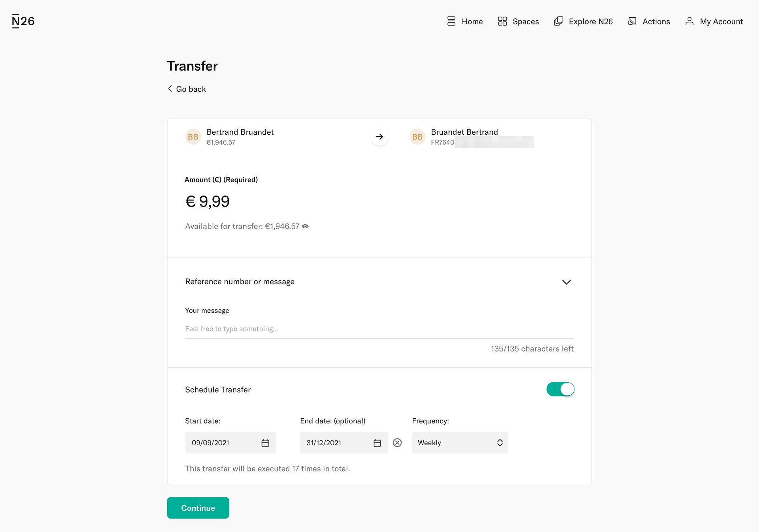Image resolution: width=759 pixels, height=532 pixels.
Task: Open My Account using the person icon
Action: pos(689,21)
